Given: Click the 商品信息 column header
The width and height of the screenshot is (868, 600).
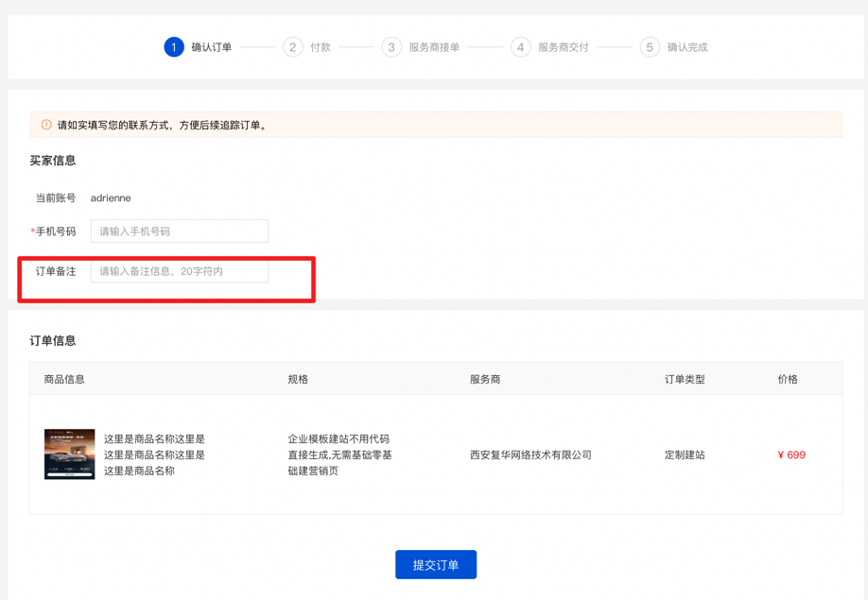Looking at the screenshot, I should click(x=64, y=379).
